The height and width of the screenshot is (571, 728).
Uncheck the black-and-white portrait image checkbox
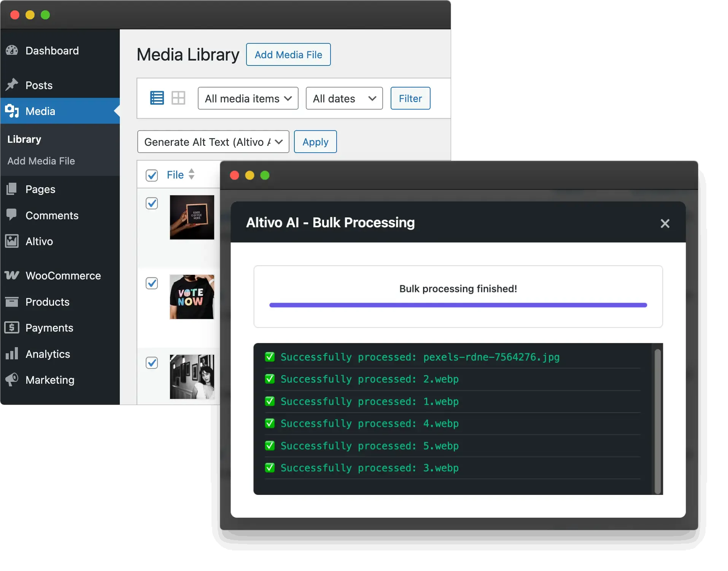[152, 363]
